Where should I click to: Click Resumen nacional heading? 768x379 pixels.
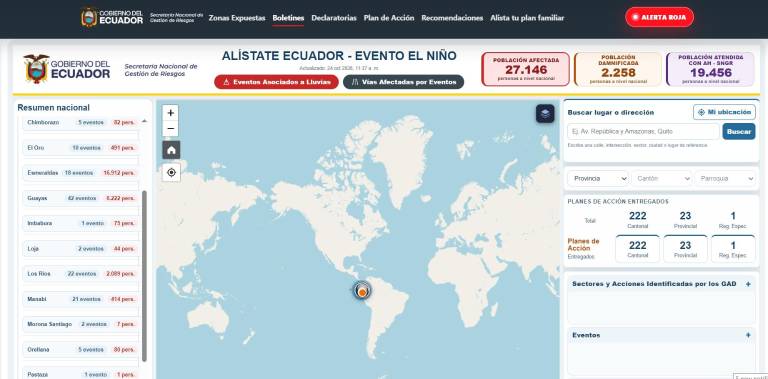click(x=53, y=108)
